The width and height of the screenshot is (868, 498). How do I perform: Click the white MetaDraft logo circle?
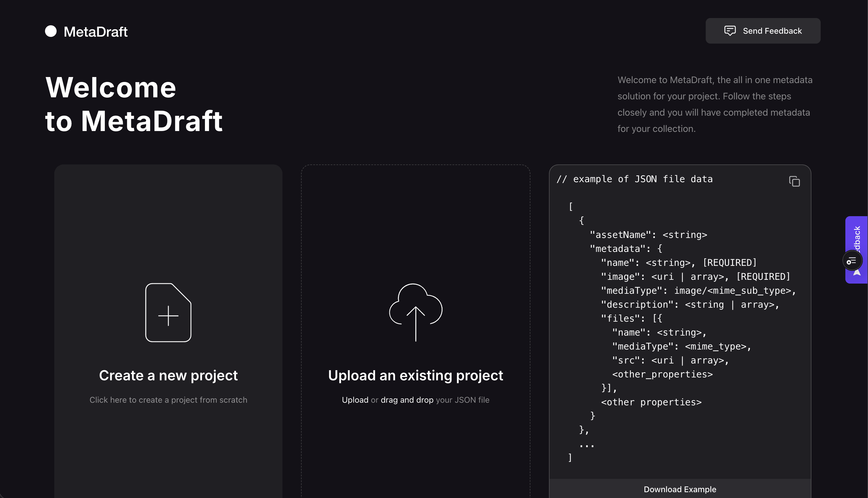(x=51, y=31)
